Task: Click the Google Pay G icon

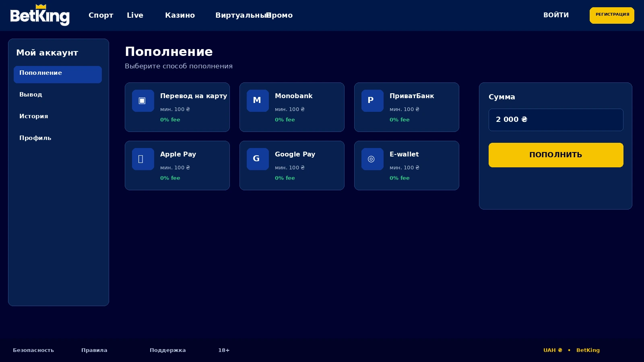Action: click(x=258, y=159)
